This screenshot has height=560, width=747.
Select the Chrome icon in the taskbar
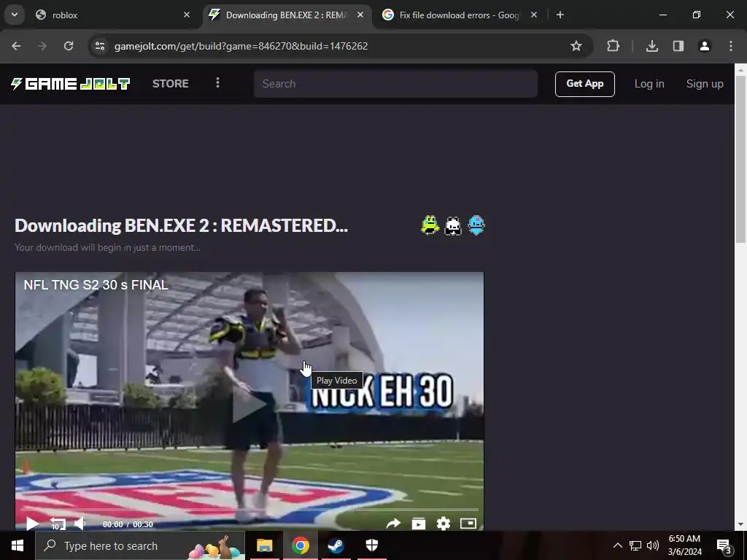300,545
